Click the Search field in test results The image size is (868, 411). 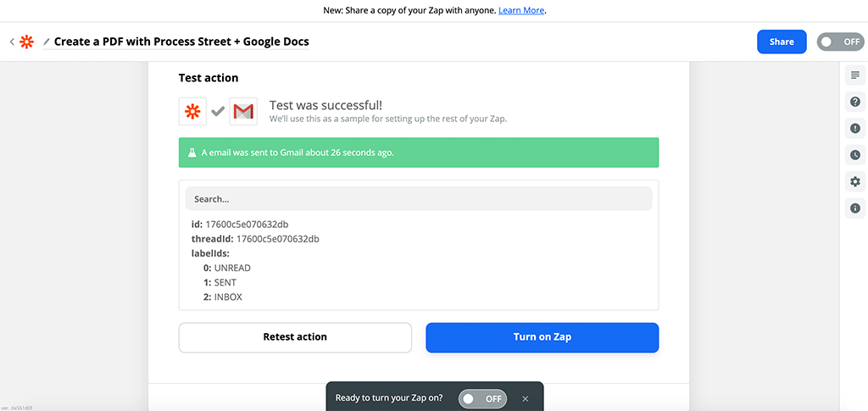click(x=419, y=199)
